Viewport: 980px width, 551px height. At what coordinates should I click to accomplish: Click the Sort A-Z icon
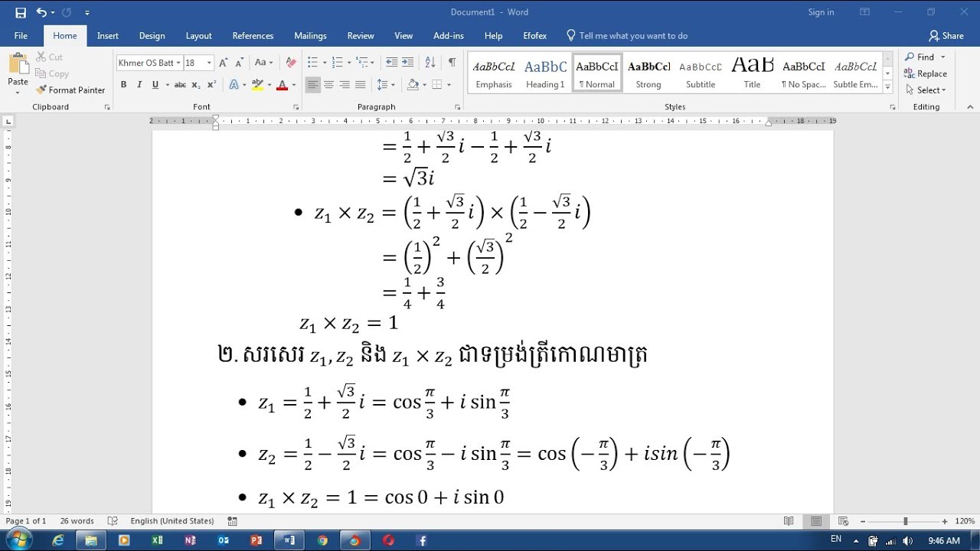pyautogui.click(x=430, y=63)
